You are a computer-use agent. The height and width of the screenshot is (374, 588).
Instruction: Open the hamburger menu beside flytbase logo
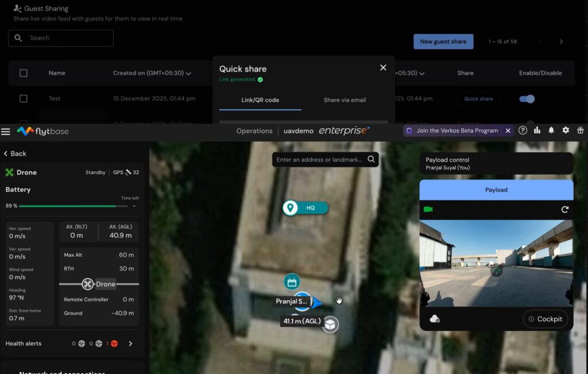(x=6, y=132)
